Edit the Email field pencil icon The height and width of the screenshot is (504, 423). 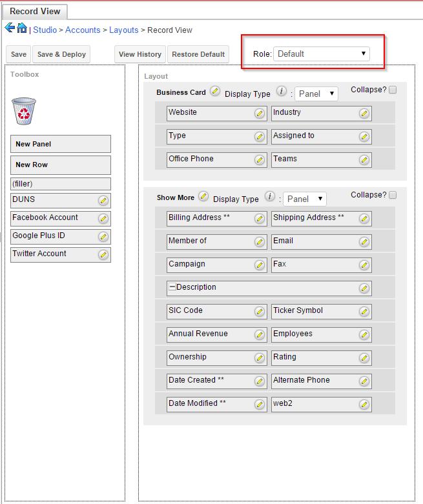point(364,242)
